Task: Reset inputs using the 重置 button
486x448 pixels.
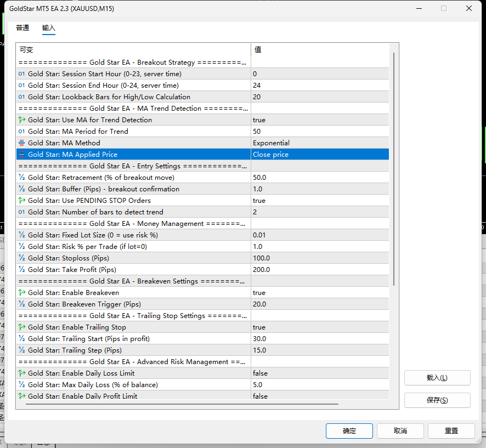Action: pos(451,431)
